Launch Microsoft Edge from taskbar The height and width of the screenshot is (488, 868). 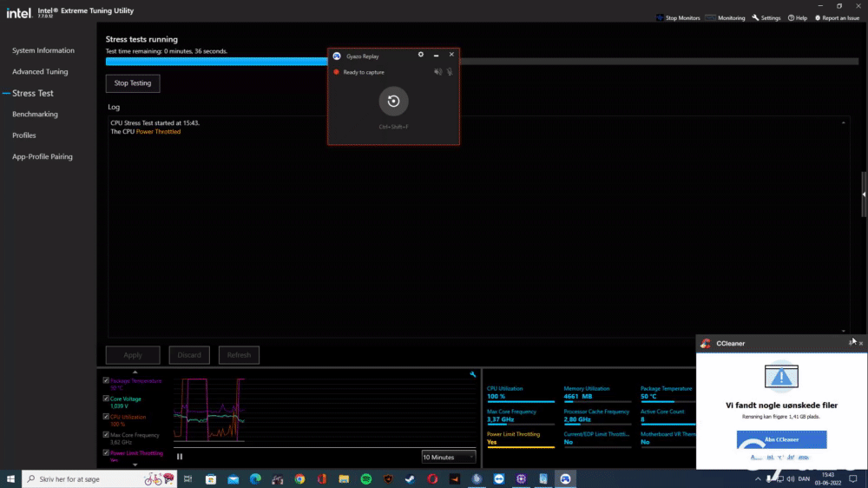[255, 478]
